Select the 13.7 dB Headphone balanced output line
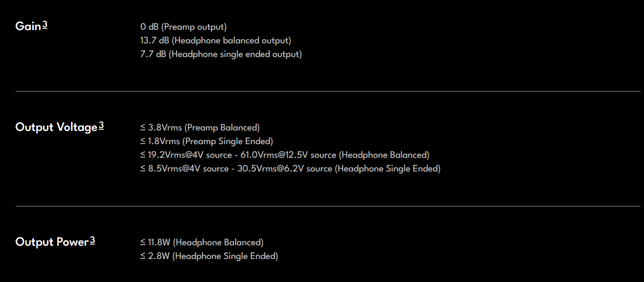The image size is (644, 282). tap(216, 41)
